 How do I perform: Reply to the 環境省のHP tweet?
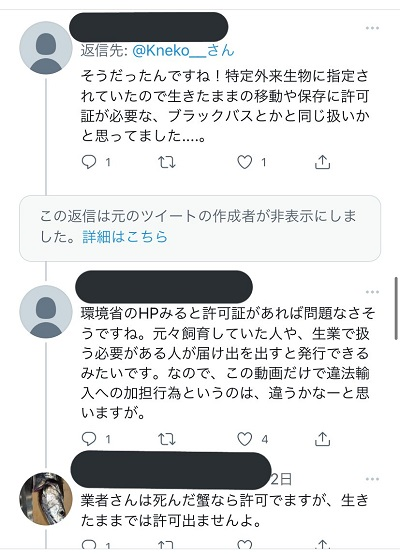pos(89,439)
